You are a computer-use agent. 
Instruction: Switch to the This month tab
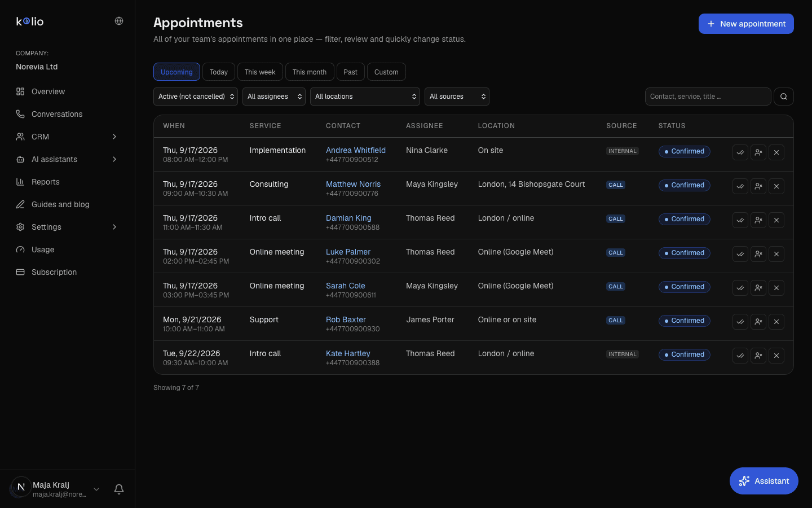click(x=310, y=72)
